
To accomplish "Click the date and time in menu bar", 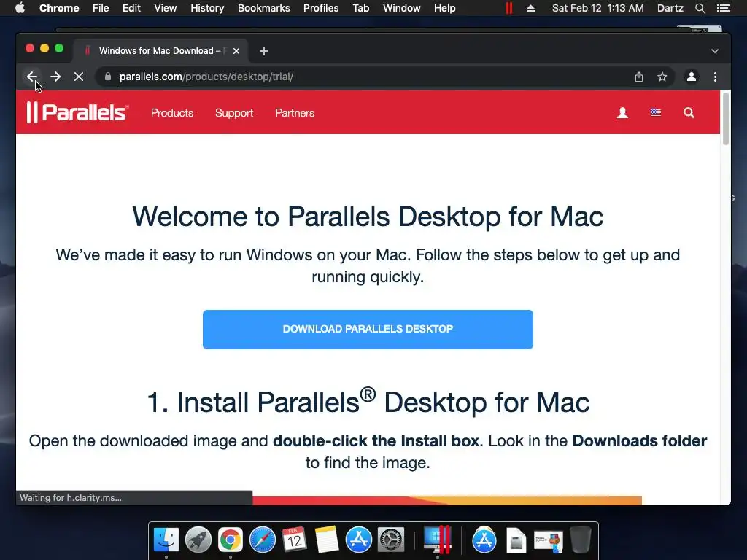I will click(x=598, y=8).
